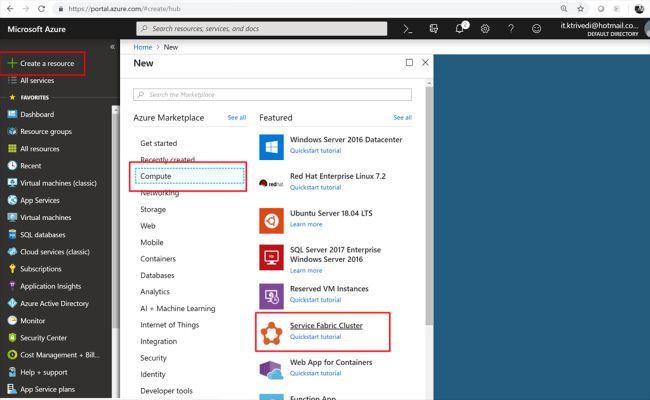Image resolution: width=650 pixels, height=400 pixels.
Task: Select AI + Machine Learning category
Action: click(x=178, y=308)
